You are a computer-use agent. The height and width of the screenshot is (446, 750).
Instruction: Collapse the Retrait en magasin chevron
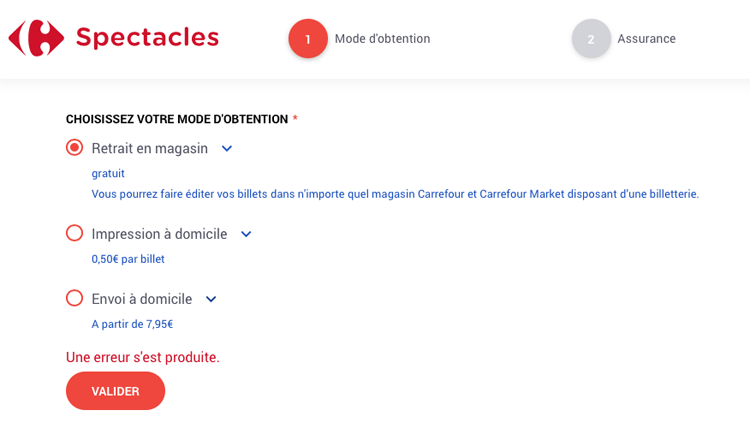pyautogui.click(x=227, y=149)
